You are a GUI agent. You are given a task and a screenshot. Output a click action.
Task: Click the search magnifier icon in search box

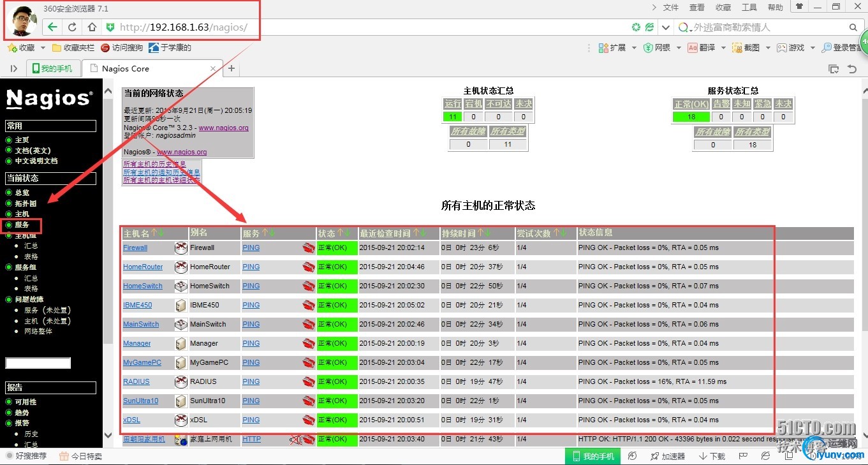pos(853,27)
